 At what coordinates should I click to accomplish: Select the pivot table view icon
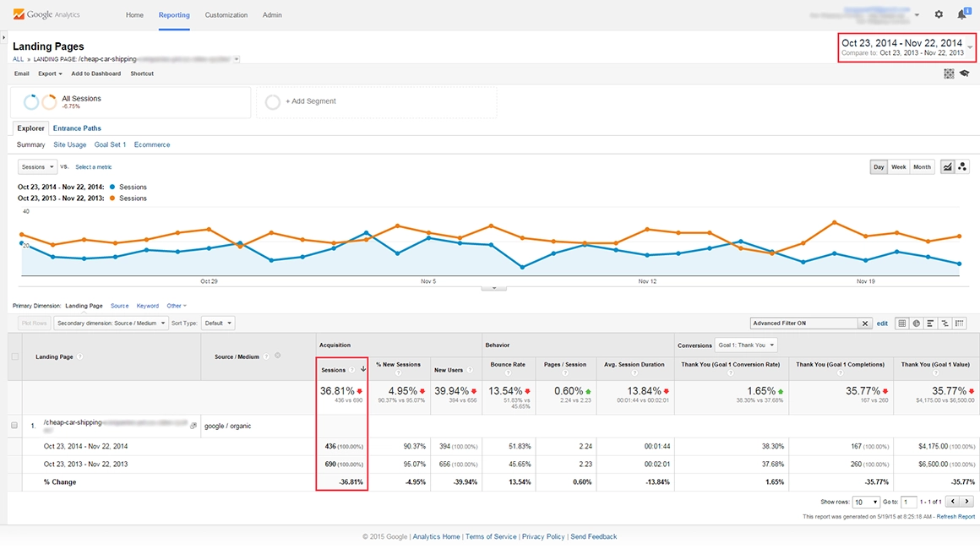pos(959,323)
